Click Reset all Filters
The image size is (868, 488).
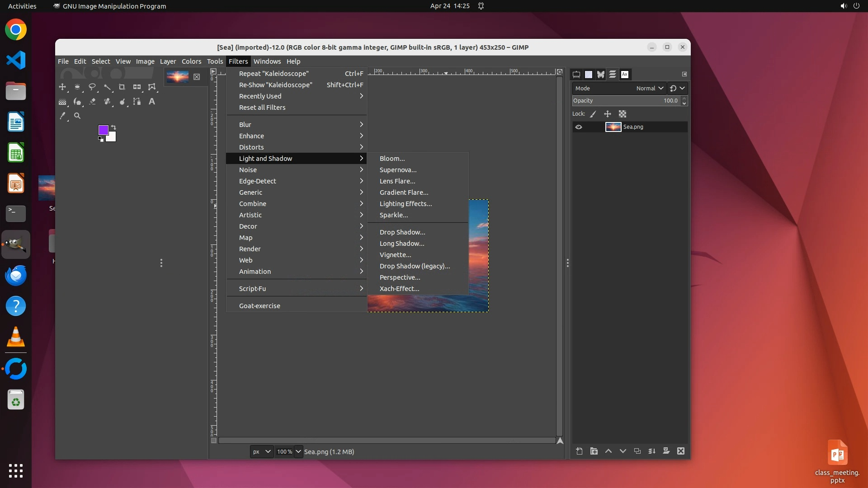(x=262, y=108)
